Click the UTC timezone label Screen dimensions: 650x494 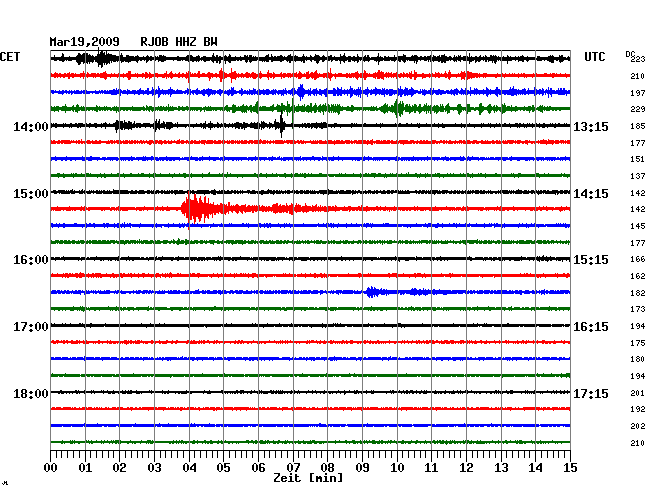(595, 57)
